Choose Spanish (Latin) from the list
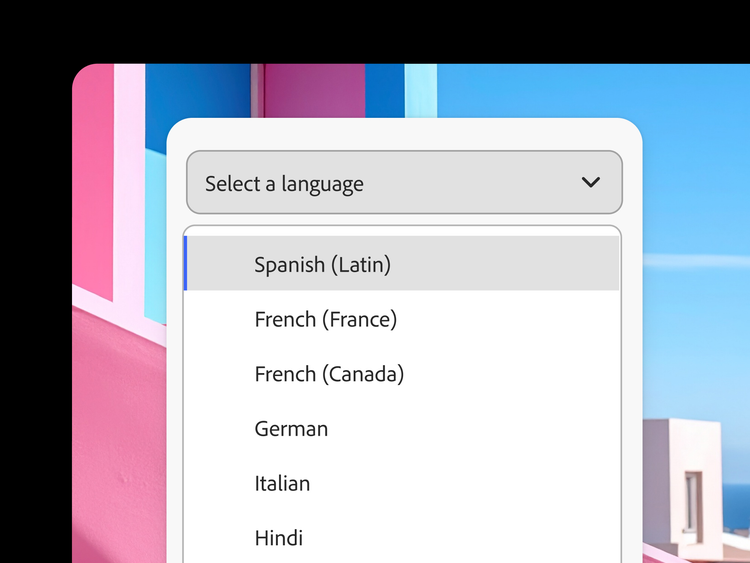This screenshot has width=750, height=563. [x=322, y=265]
